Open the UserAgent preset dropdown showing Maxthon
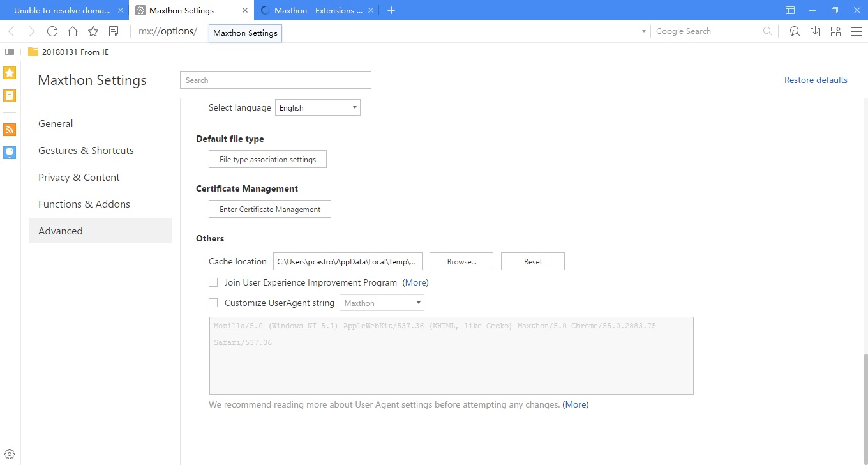This screenshot has height=465, width=868. (x=382, y=303)
